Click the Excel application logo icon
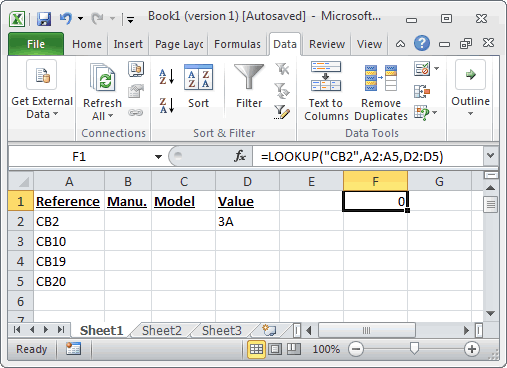Screen dimensions: 507x368 click(17, 19)
